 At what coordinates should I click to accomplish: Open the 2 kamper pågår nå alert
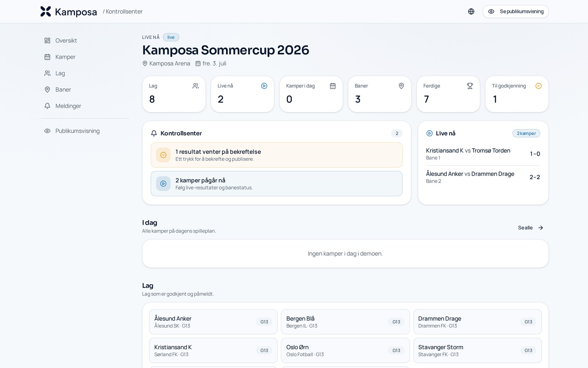pos(277,184)
